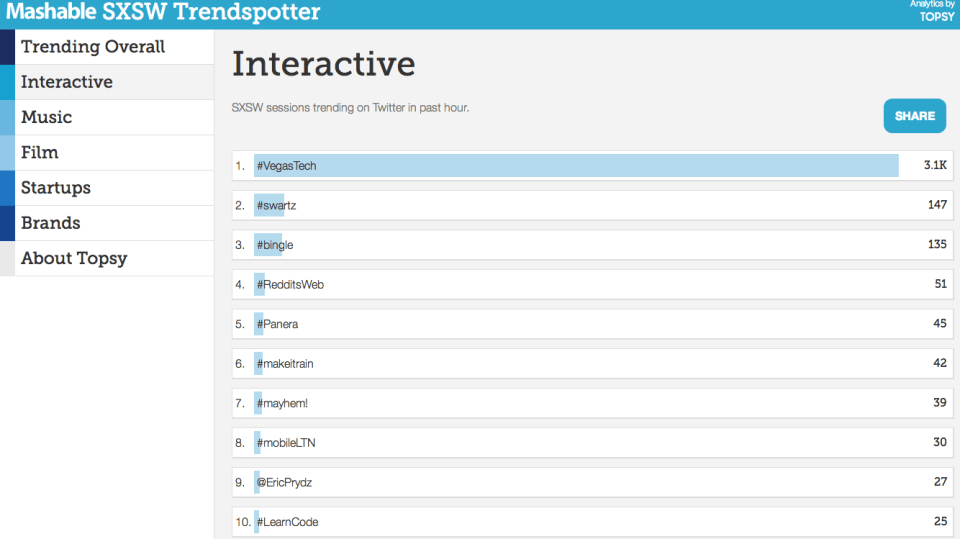Viewport: 960px width, 539px height.
Task: Click the Mashable SXSW Trendspotter title
Action: pyautogui.click(x=161, y=13)
